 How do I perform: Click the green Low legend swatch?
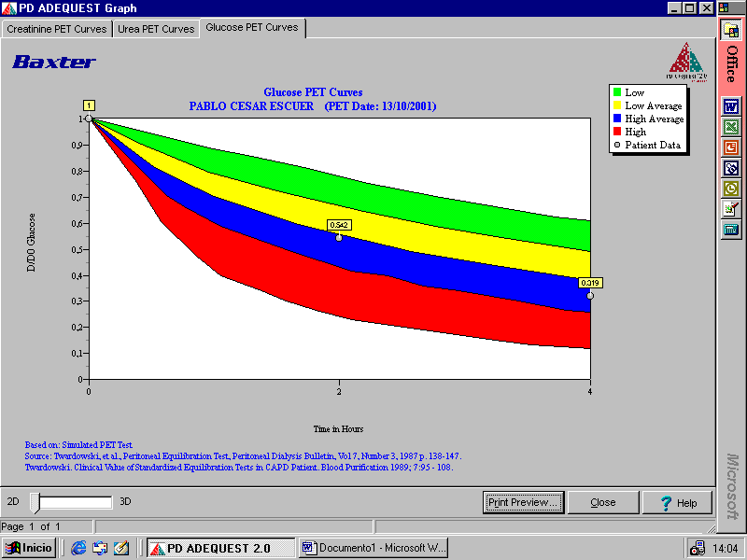point(617,92)
